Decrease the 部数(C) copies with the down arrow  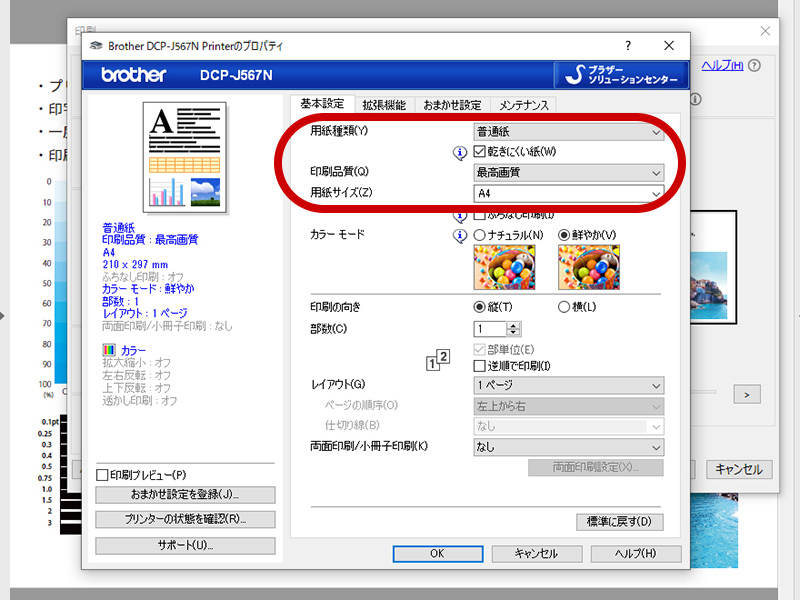(x=514, y=333)
